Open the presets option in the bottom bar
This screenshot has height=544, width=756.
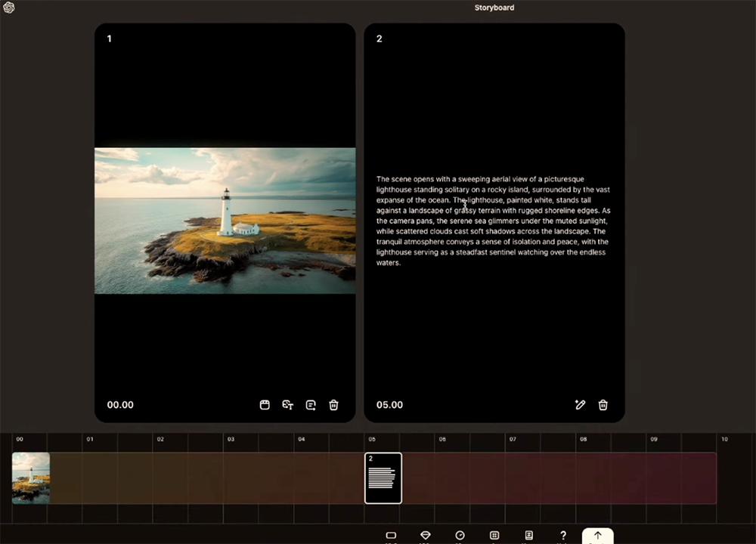coord(528,535)
